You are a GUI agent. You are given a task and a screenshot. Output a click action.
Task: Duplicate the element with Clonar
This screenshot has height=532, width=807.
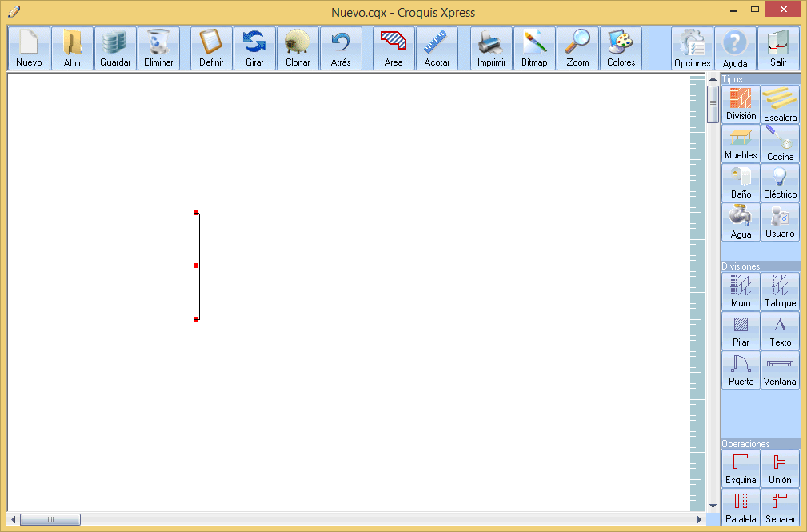pyautogui.click(x=298, y=49)
